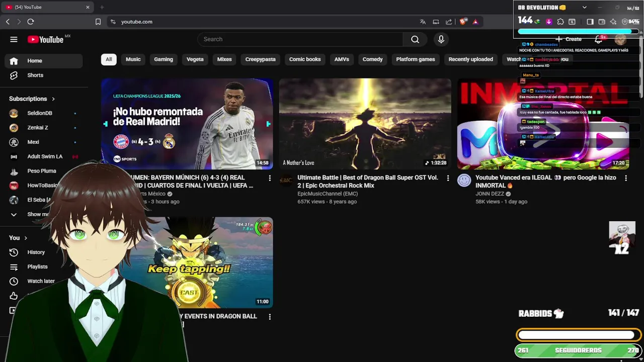Start voice search with microphone icon
Screen dimensions: 644x362
(x=441, y=39)
